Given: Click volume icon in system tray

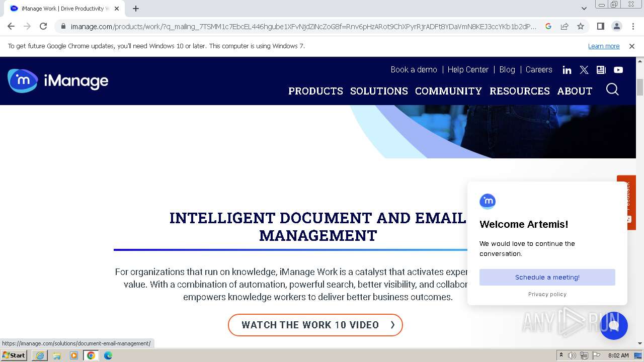Looking at the screenshot, I should [x=572, y=355].
